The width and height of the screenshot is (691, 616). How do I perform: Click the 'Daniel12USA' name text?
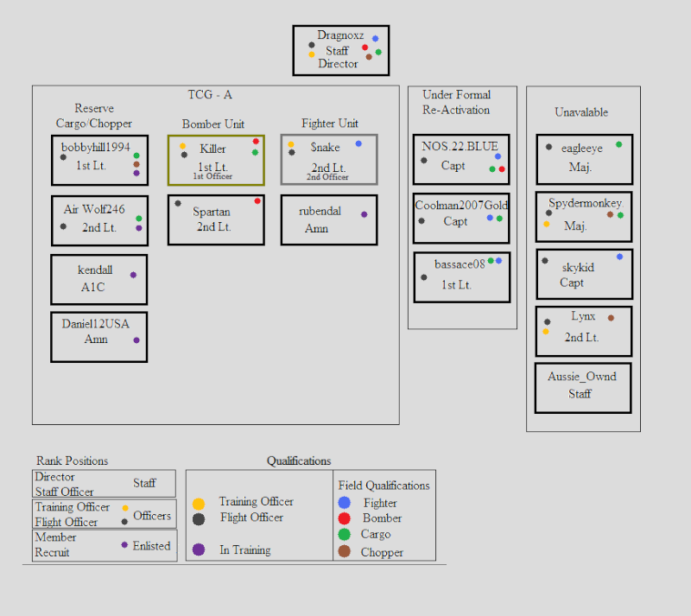pyautogui.click(x=95, y=324)
